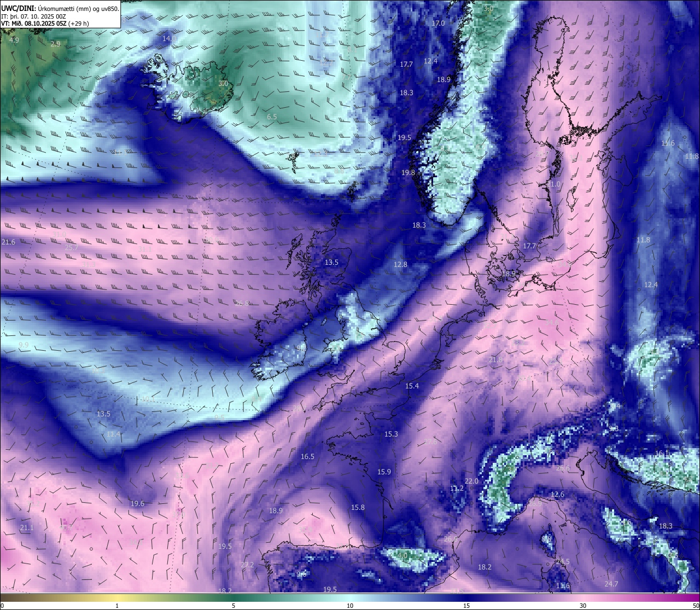Click the map value 21.6
700x610 pixels.
(8, 242)
